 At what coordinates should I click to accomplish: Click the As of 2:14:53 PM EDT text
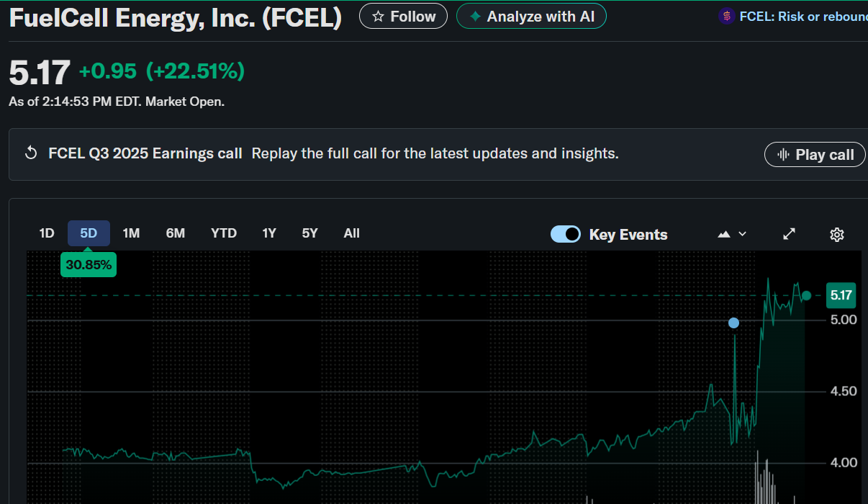point(117,102)
